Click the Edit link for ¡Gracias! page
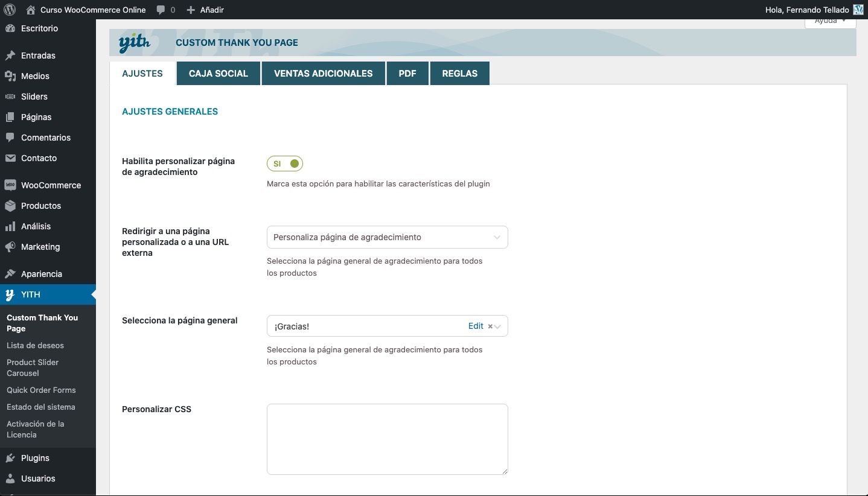868x496 pixels. click(x=476, y=326)
